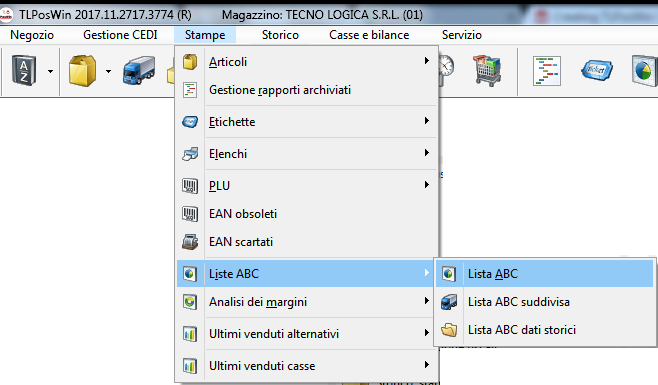Screen dimensions: 658x385
Task: Click the yellow box articles toolbar icon
Action: pos(82,71)
